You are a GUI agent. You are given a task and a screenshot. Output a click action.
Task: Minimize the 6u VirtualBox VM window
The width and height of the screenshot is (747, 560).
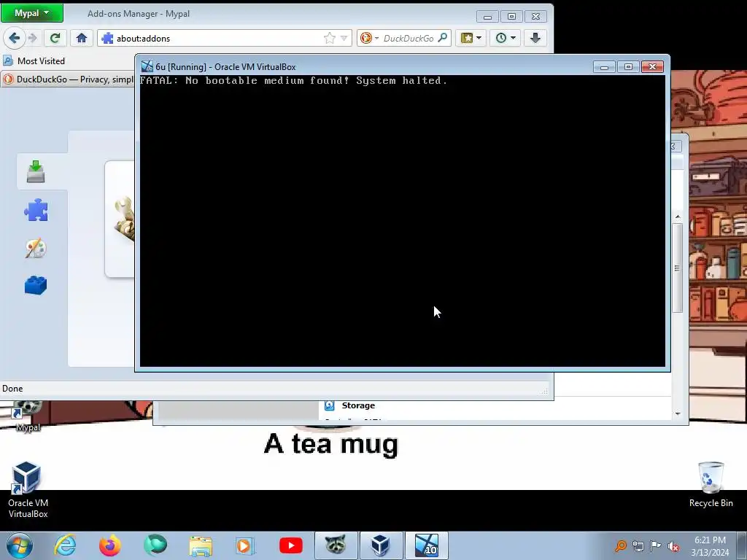tap(604, 66)
